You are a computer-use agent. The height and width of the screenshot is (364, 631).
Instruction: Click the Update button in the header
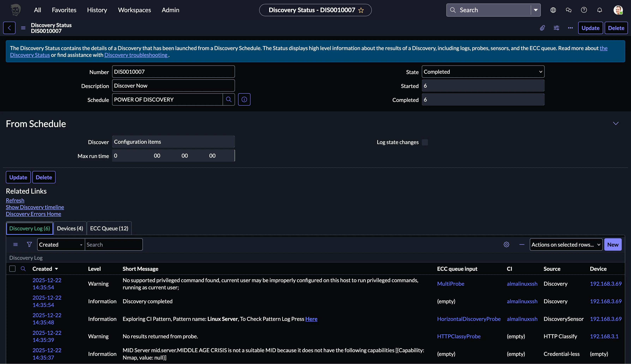591,28
